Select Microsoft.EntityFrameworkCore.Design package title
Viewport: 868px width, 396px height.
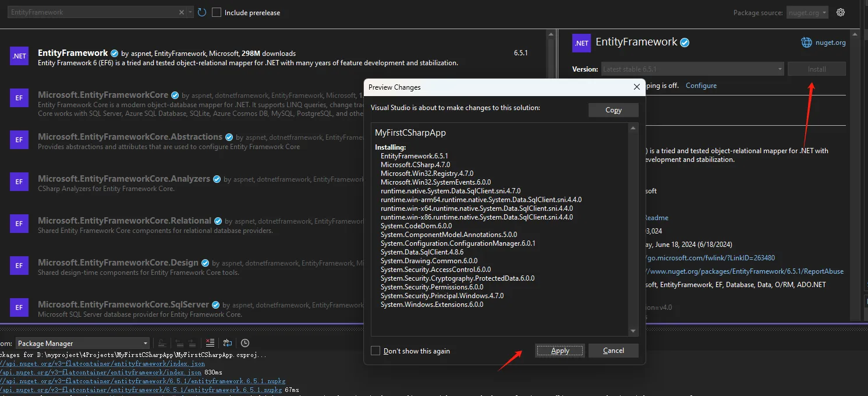tap(118, 263)
